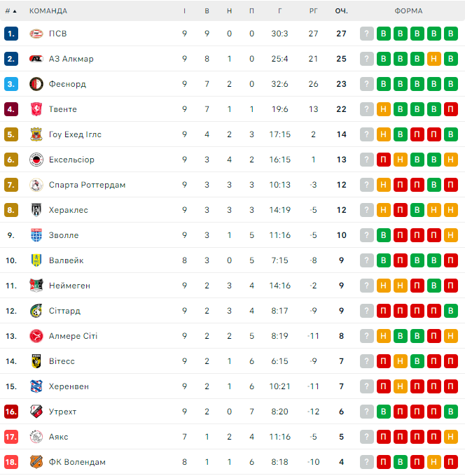Open the Sparta Rotterdam team link
Image resolution: width=465 pixels, height=476 pixels.
pos(87,185)
